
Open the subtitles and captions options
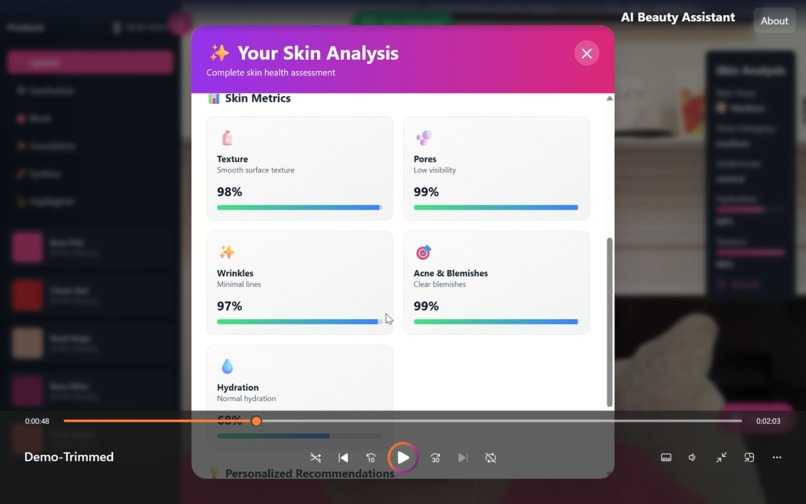pos(666,458)
